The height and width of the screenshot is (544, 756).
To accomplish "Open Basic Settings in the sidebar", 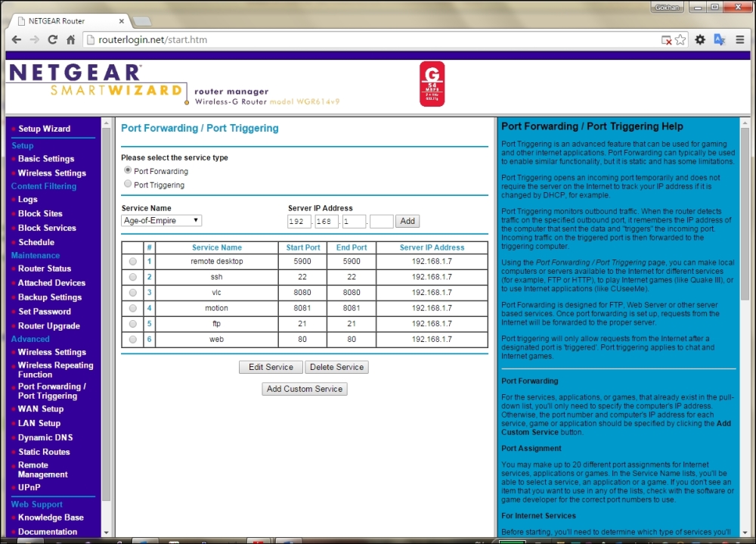I will pyautogui.click(x=46, y=159).
